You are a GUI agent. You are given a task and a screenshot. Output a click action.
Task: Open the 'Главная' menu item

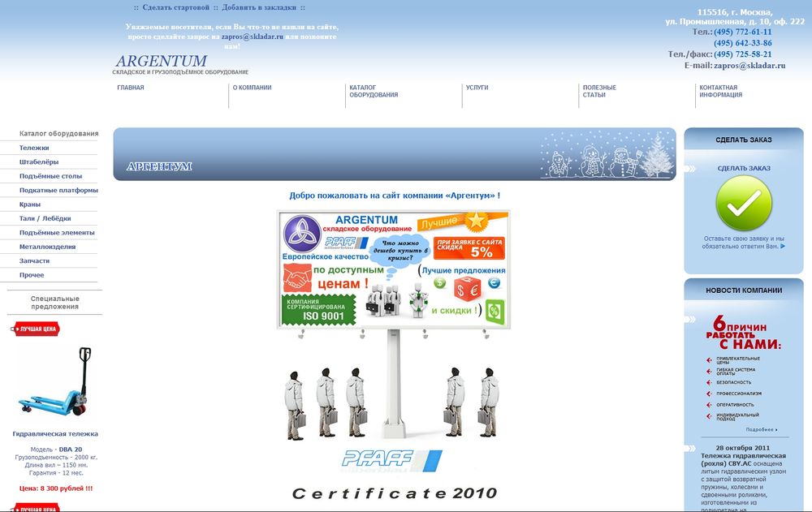[131, 88]
